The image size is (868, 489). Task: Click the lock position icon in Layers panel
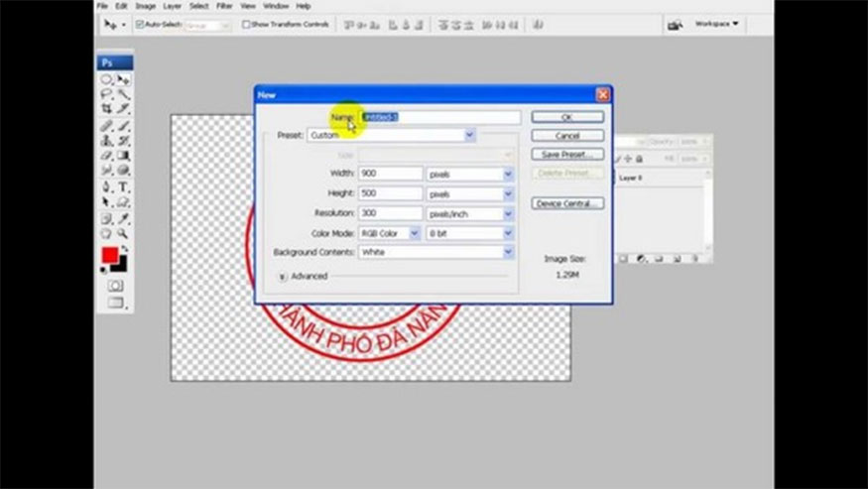(628, 159)
